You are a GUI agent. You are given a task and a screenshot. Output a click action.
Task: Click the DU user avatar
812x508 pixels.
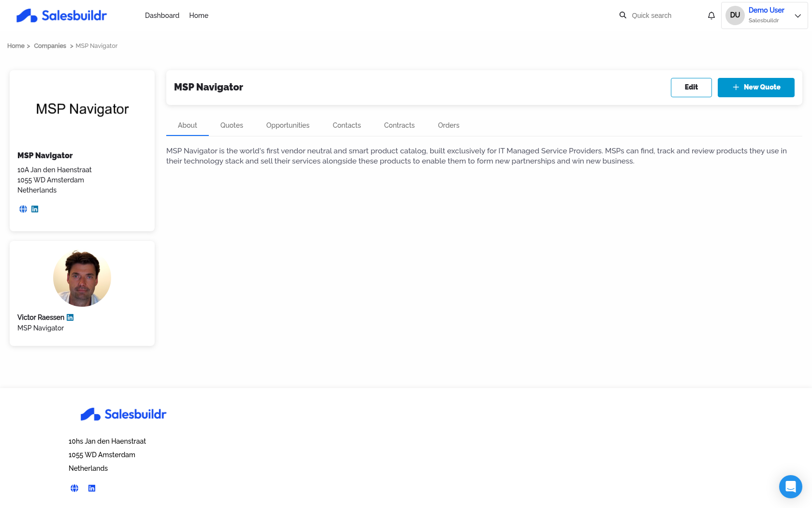[735, 15]
